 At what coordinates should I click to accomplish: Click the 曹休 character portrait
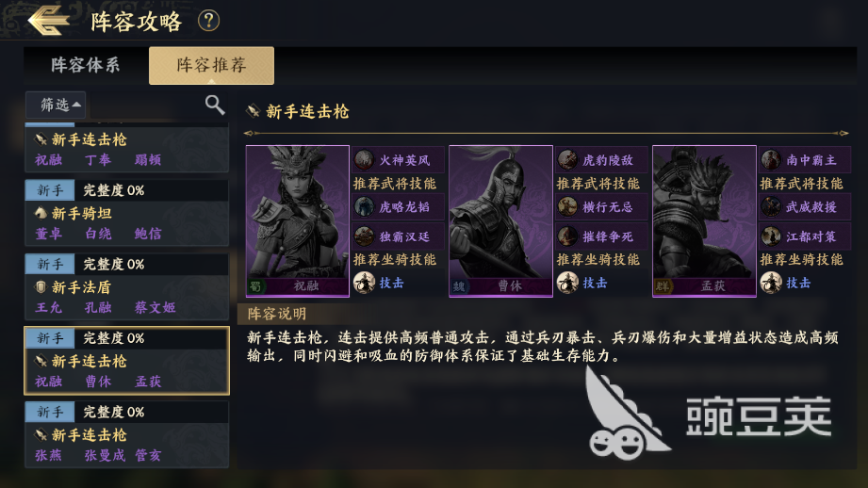500,220
